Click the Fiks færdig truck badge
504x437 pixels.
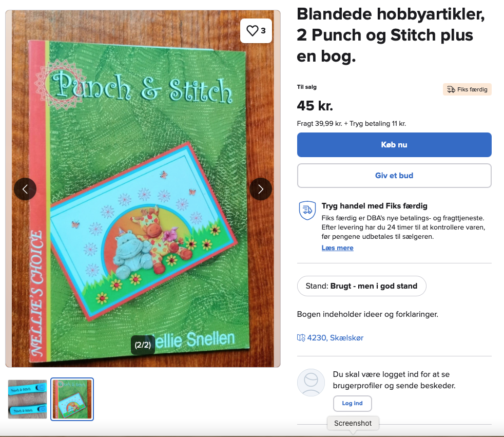[x=467, y=89]
